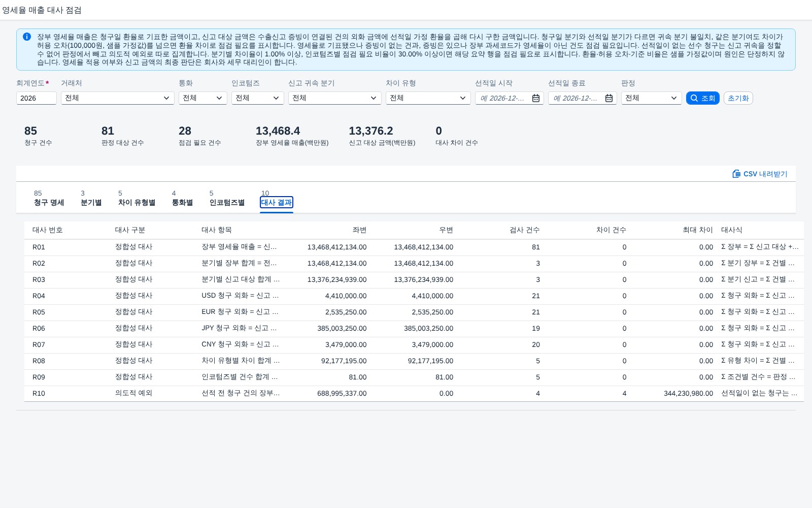The width and height of the screenshot is (812, 508).
Task: Expand the 거래처 dropdown
Action: tap(118, 98)
